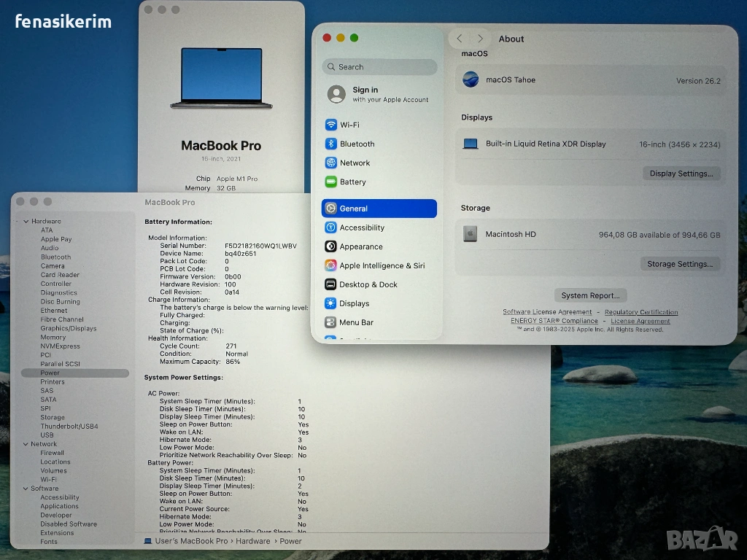Collapse the Network tree section

(26, 444)
